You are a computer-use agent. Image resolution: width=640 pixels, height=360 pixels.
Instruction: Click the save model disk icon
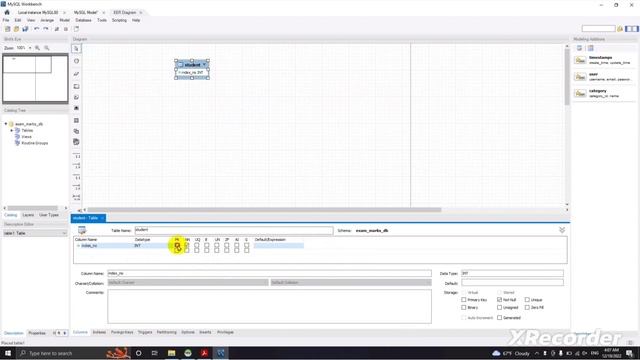click(25, 29)
